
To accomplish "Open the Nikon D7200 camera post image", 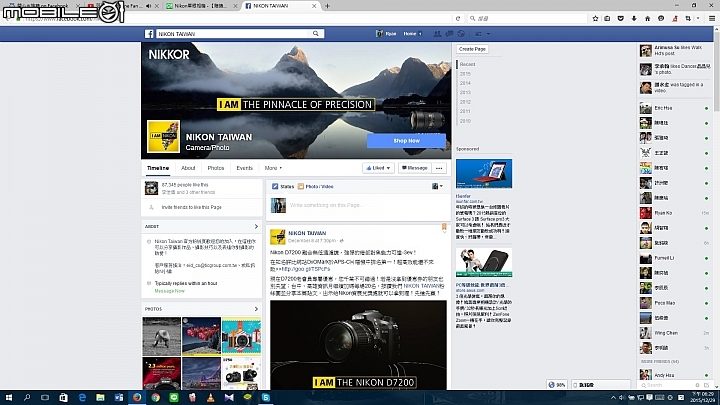I will point(358,345).
